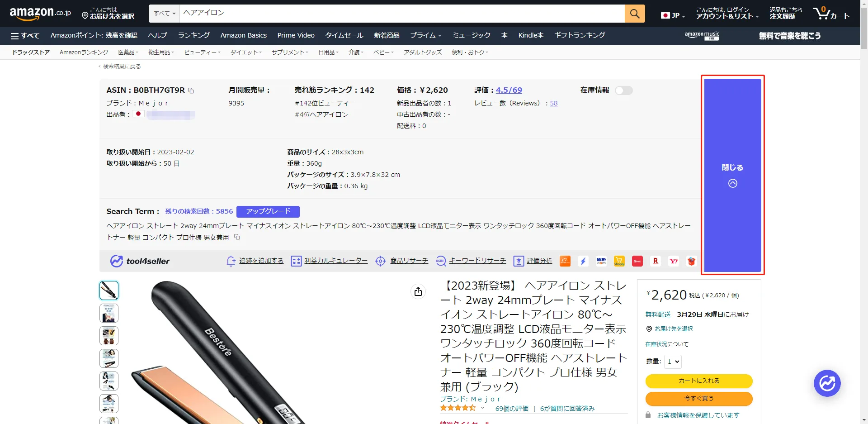Screen dimensions: 868x424
Task: Click the share icon on product image
Action: (418, 291)
